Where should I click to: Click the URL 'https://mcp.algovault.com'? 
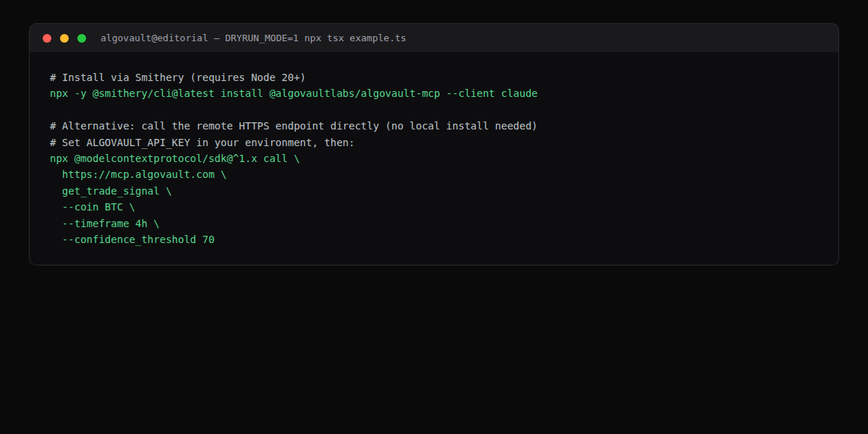point(138,174)
